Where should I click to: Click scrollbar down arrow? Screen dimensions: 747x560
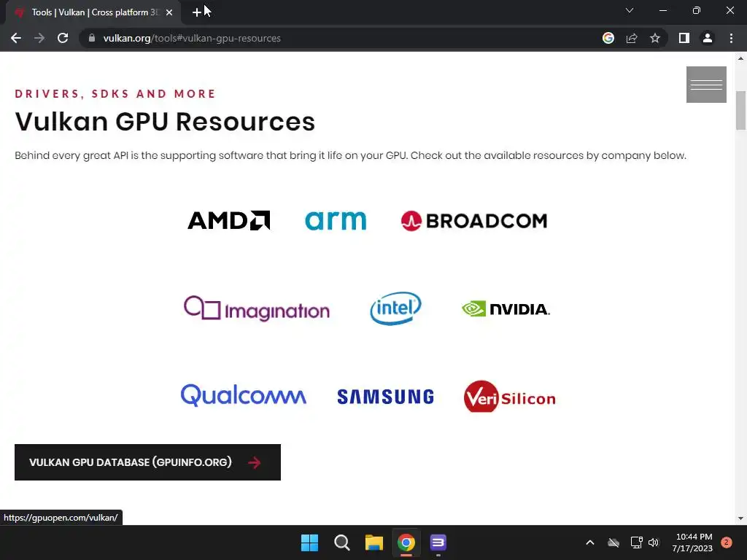coord(740,518)
